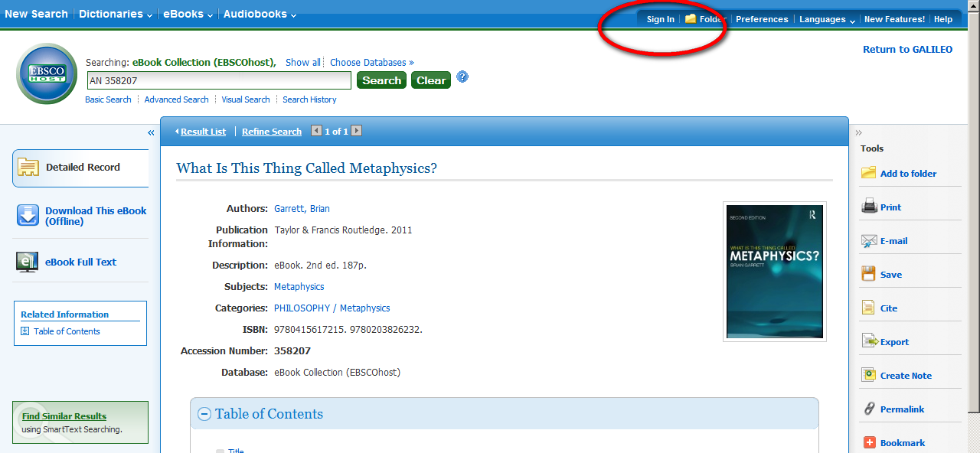Screen dimensions: 980x453
Task: Click the Metaphysics book cover thumbnail
Action: point(775,271)
